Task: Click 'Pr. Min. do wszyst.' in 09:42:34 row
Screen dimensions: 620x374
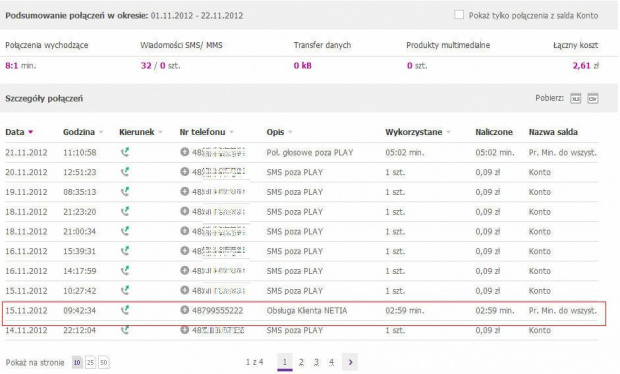Action: (563, 311)
